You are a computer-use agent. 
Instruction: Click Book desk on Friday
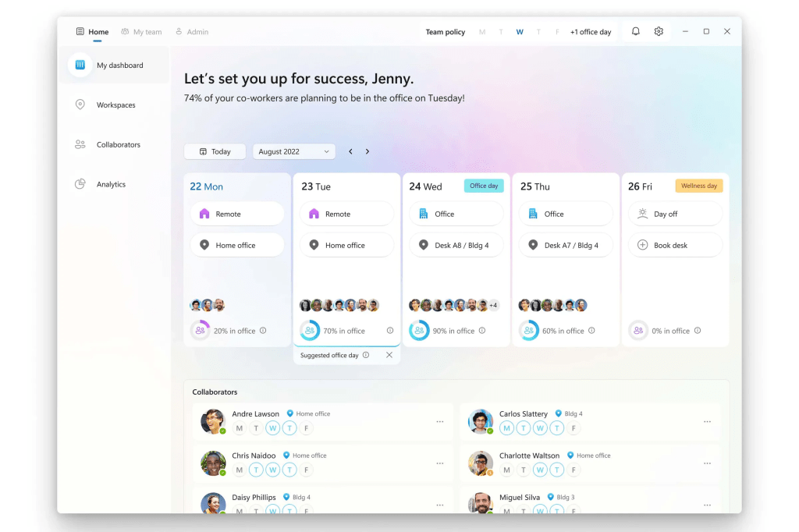point(675,245)
